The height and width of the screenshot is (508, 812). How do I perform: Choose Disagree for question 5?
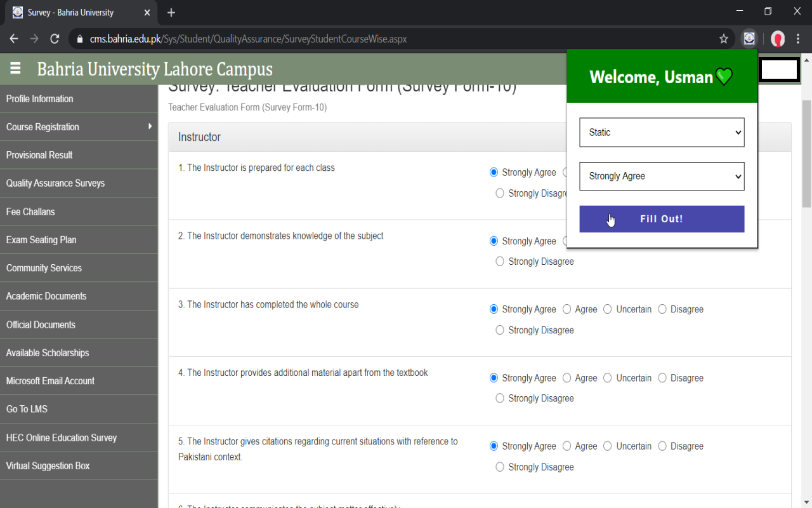click(x=662, y=446)
